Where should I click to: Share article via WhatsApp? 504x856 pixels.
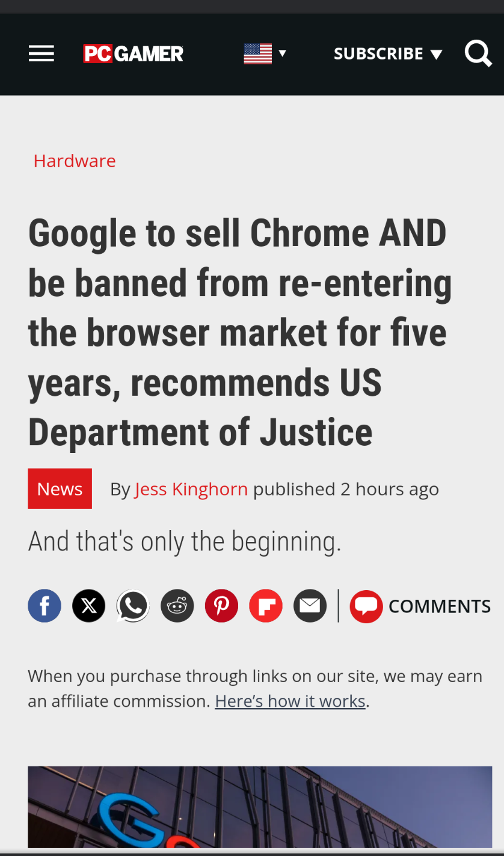(133, 606)
